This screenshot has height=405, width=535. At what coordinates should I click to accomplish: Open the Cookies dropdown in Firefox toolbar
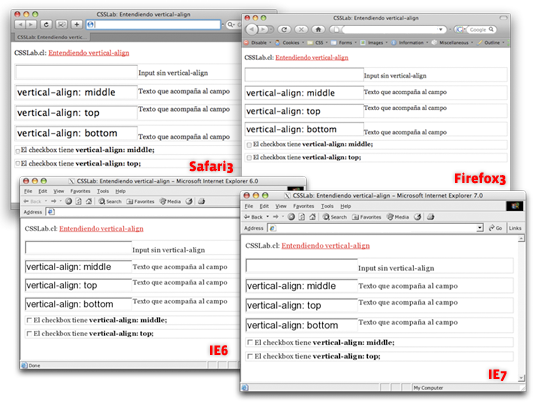(290, 43)
